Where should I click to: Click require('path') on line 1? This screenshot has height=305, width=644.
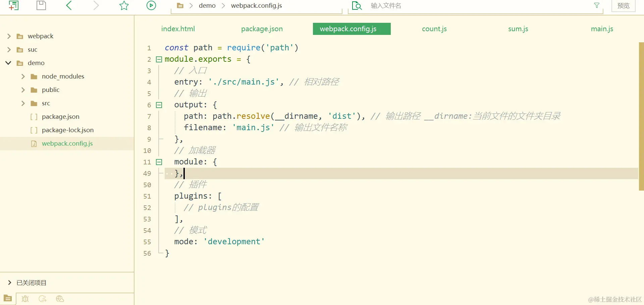(x=263, y=48)
